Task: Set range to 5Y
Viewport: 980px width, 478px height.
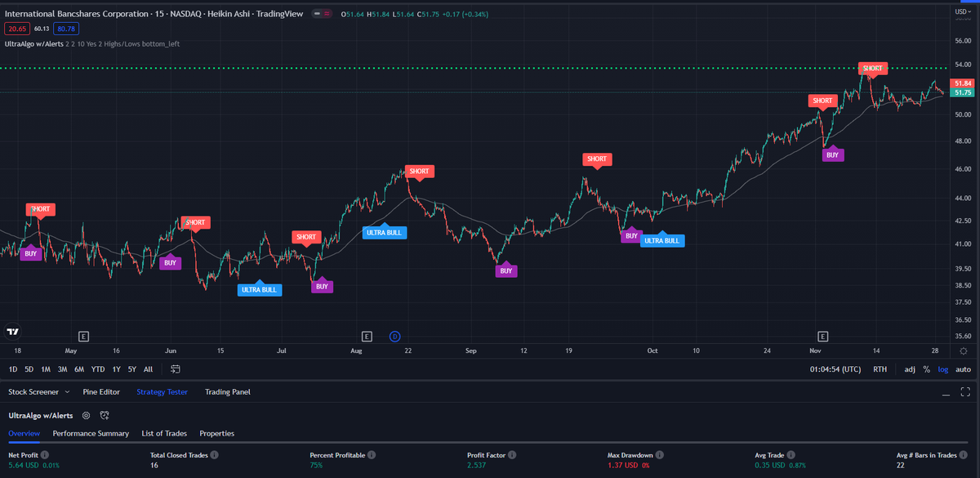Action: click(132, 369)
